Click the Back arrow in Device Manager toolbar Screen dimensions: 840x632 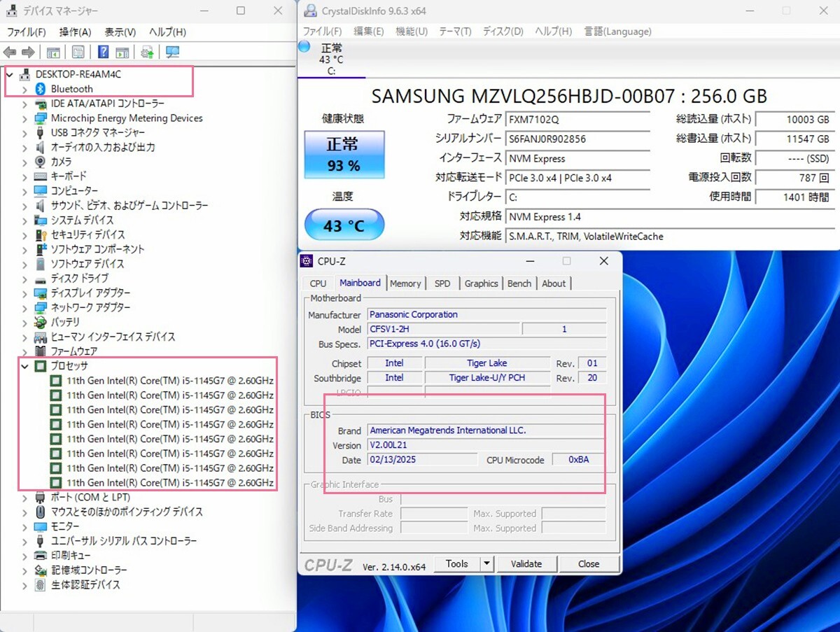(x=10, y=52)
